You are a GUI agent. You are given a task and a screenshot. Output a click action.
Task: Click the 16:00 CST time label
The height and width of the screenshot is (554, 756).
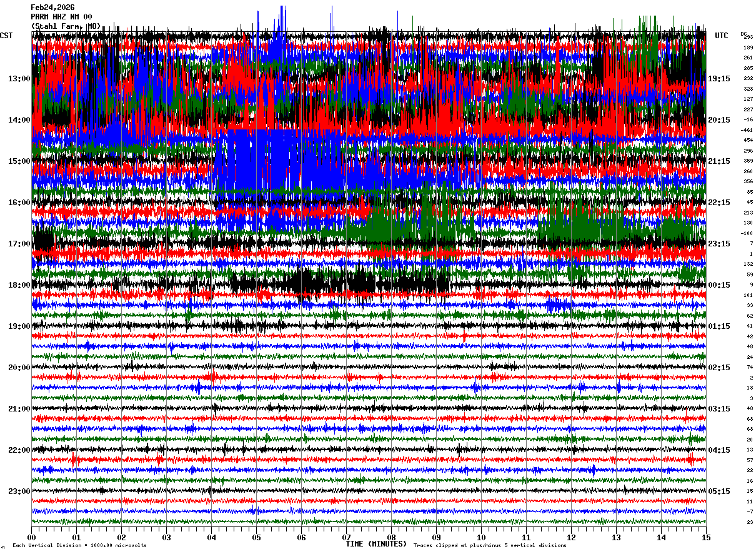coord(19,203)
